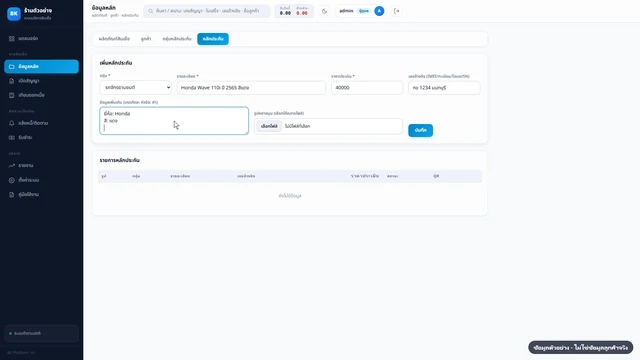Open the user manual page icon, last sidebar item
Image resolution: width=640 pixels, height=360 pixels.
click(11, 195)
